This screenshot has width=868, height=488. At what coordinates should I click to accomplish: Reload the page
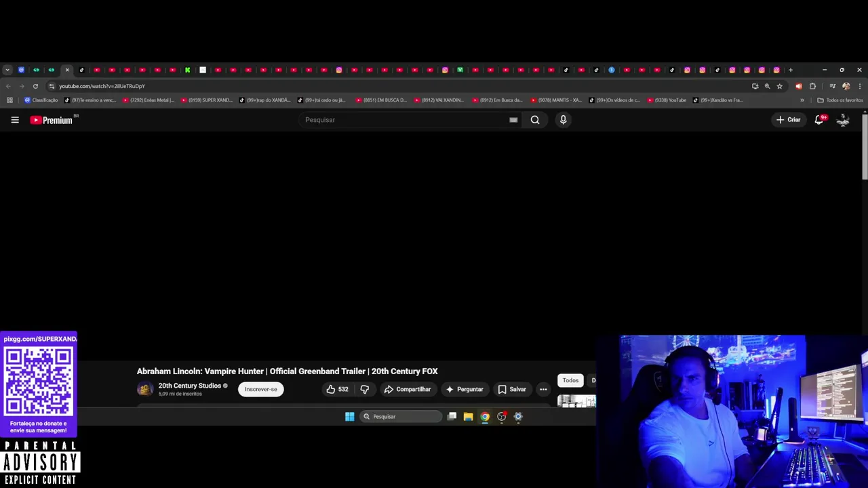(x=35, y=86)
